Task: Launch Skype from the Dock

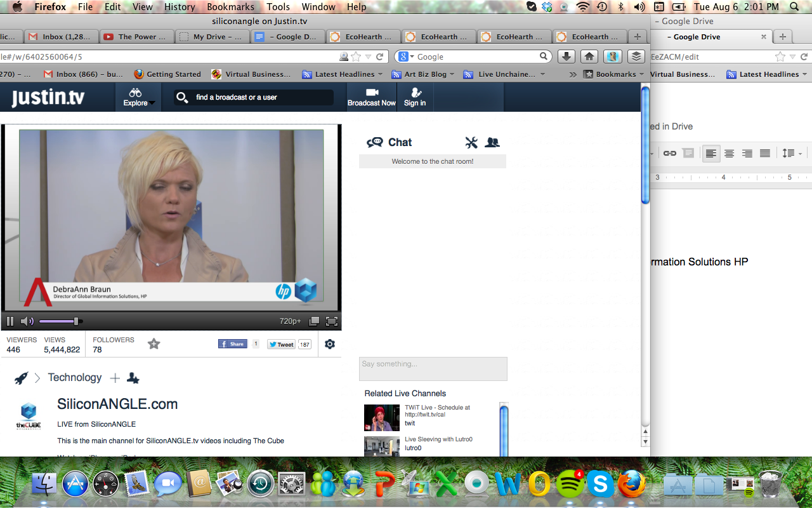Action: point(600,485)
